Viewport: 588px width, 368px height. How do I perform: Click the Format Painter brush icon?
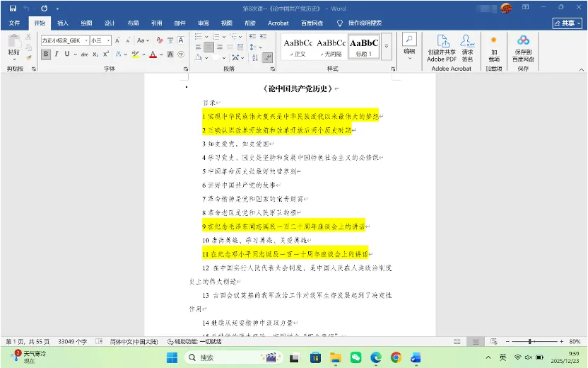(28, 57)
